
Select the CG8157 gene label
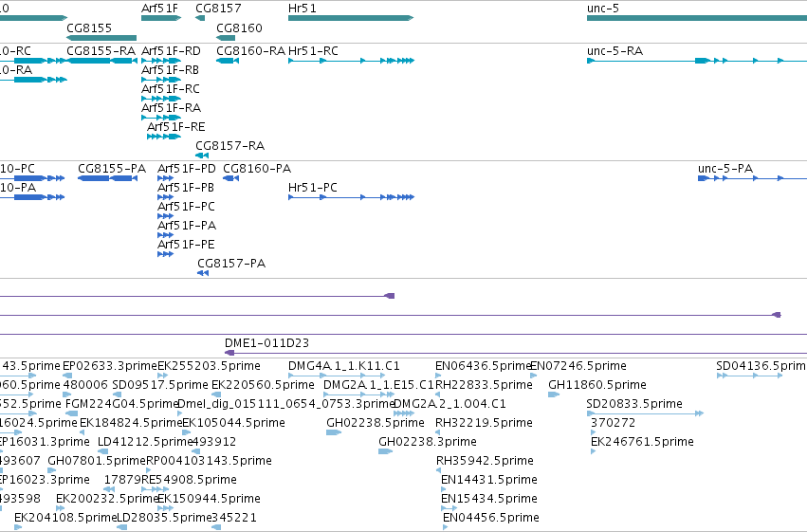coord(218,9)
